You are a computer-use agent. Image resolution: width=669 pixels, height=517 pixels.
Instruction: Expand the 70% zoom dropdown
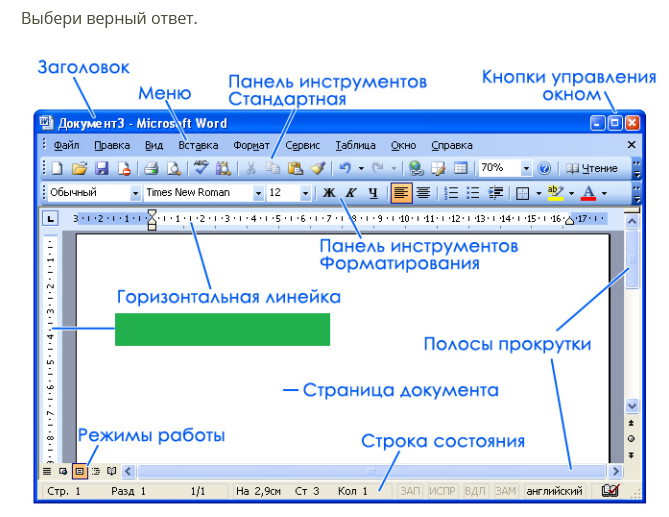pos(526,169)
